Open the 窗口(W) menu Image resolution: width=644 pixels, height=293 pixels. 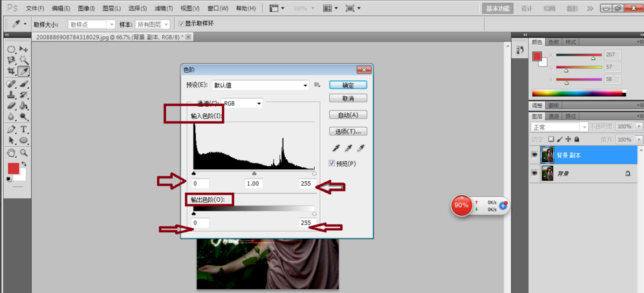click(x=218, y=8)
